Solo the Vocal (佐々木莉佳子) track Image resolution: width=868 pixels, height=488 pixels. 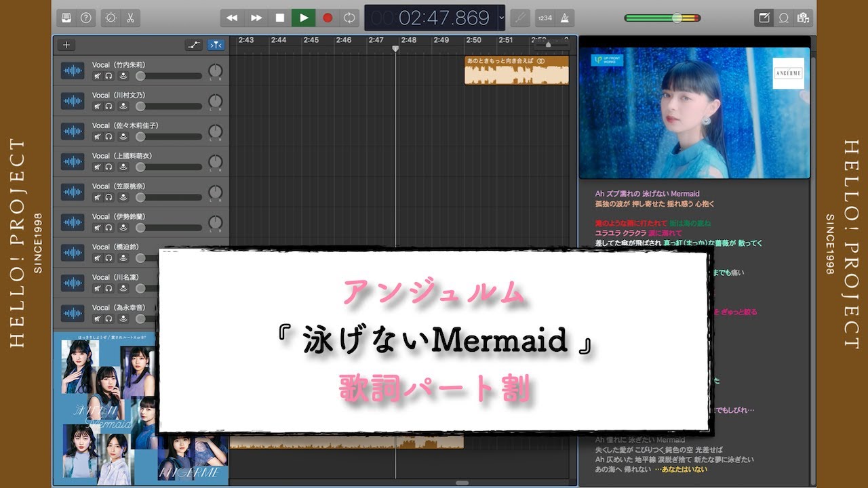108,136
